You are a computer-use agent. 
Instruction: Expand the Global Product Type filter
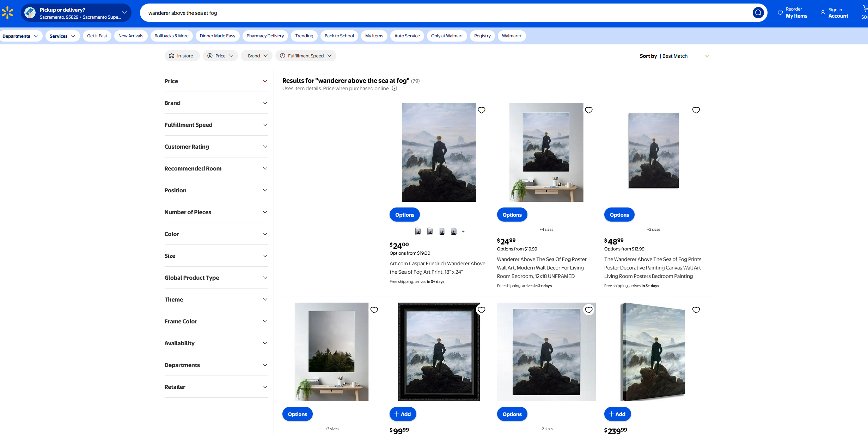(x=216, y=278)
